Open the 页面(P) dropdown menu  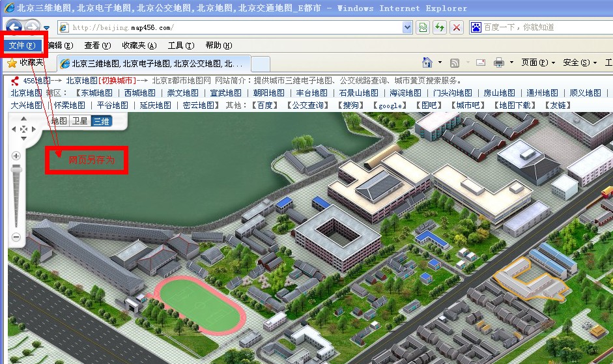pos(537,63)
